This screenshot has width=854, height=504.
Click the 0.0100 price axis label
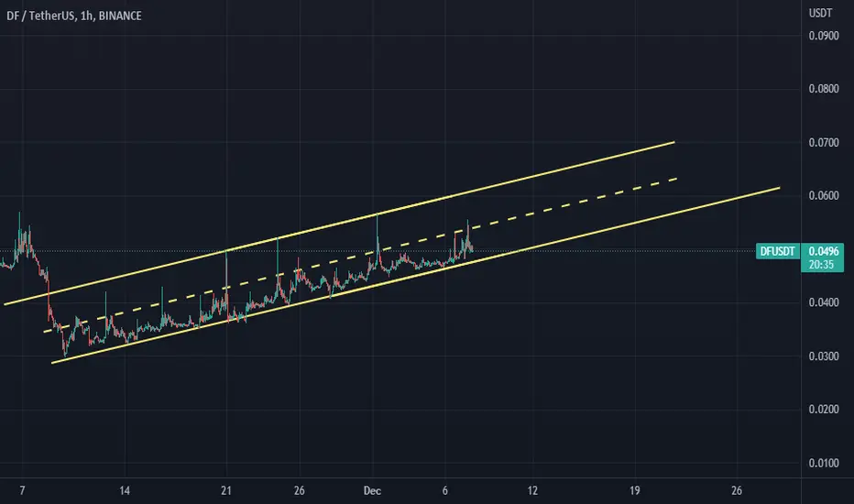(824, 463)
